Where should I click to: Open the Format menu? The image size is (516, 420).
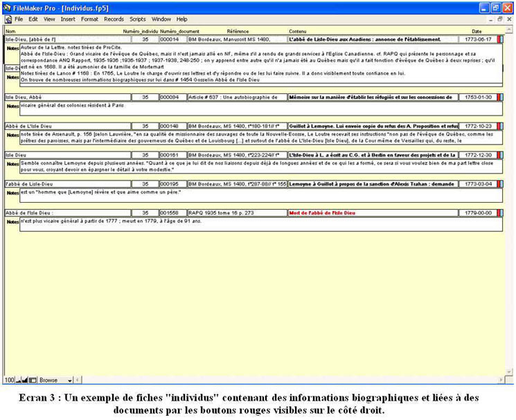point(89,19)
